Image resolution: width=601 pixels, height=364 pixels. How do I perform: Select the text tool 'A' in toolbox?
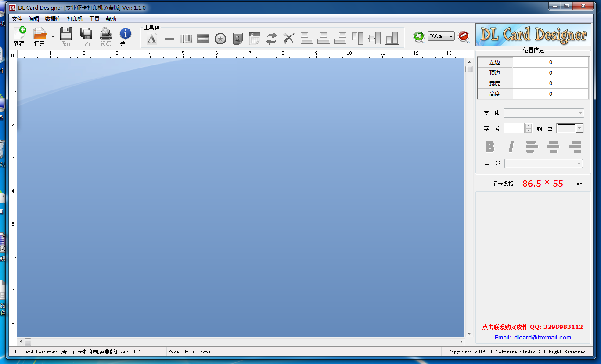point(151,39)
